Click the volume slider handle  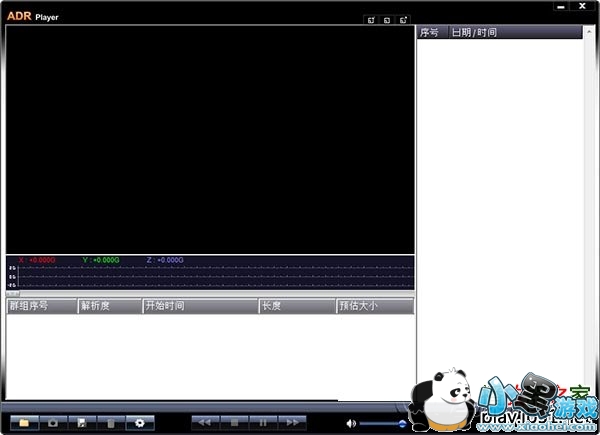pos(402,424)
